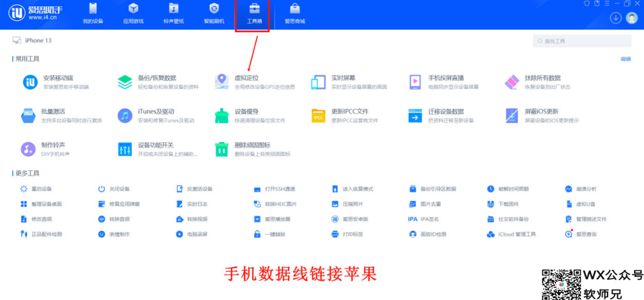Click 进入恢复模式 tool

(x=352, y=189)
